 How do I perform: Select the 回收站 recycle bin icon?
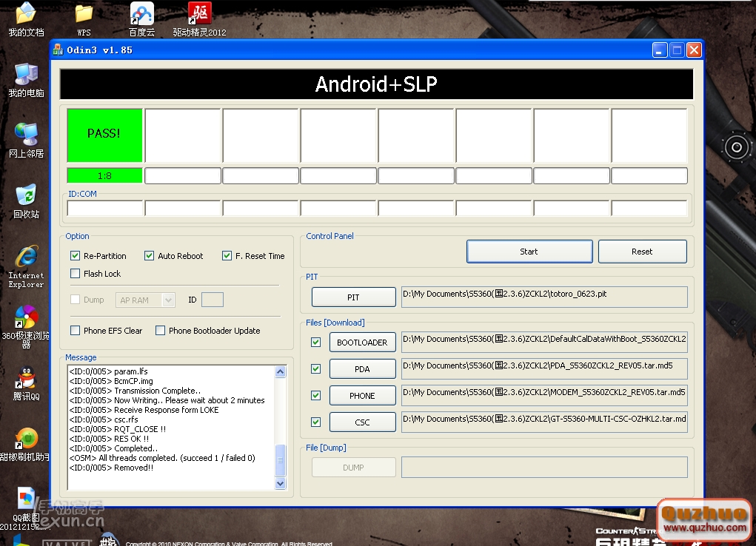point(26,195)
